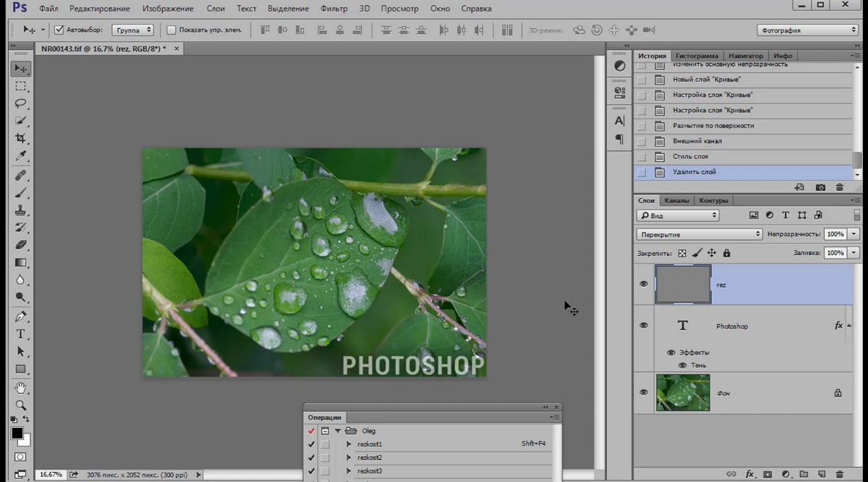Select the Clone Stamp tool

[20, 210]
